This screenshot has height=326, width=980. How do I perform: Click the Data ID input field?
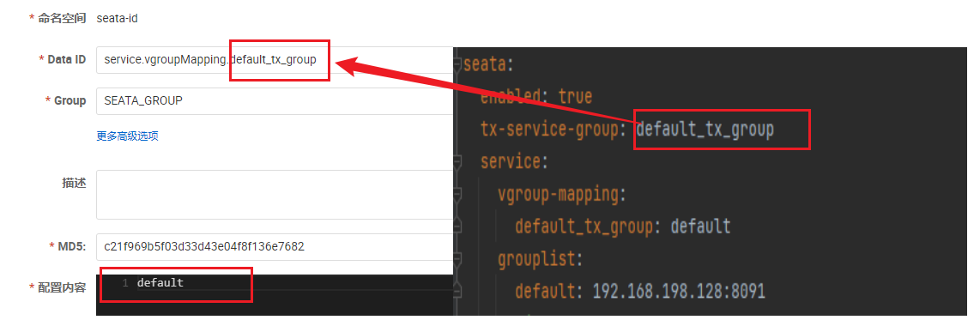[x=274, y=60]
